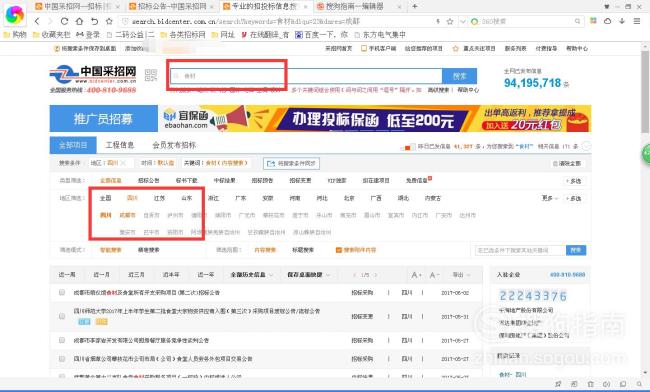Switch to the 会员发布招标 tab

(174, 145)
